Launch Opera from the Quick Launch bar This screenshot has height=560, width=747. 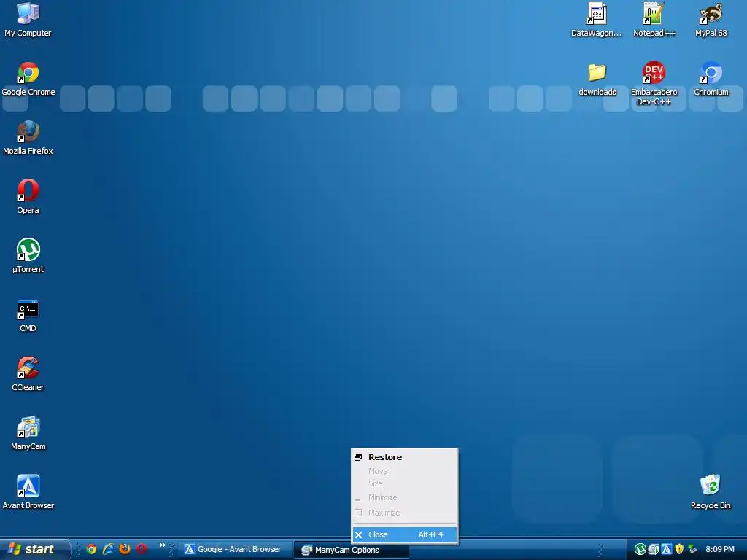pos(142,549)
